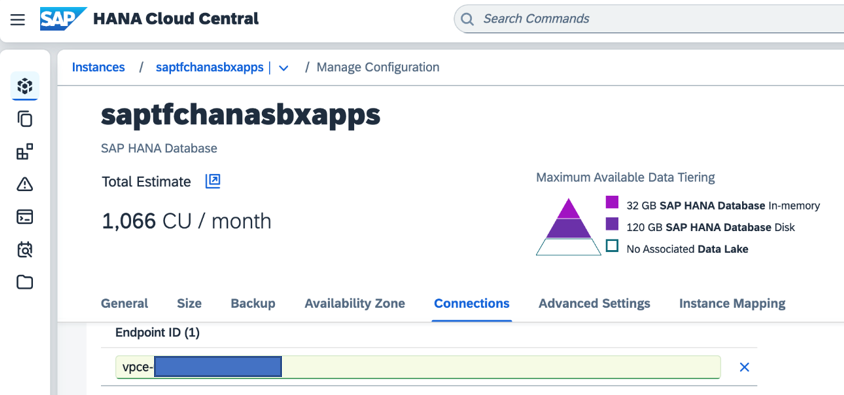Viewport: 844px width, 395px height.
Task: Click the SAP HANA Database subtitle
Action: [159, 148]
